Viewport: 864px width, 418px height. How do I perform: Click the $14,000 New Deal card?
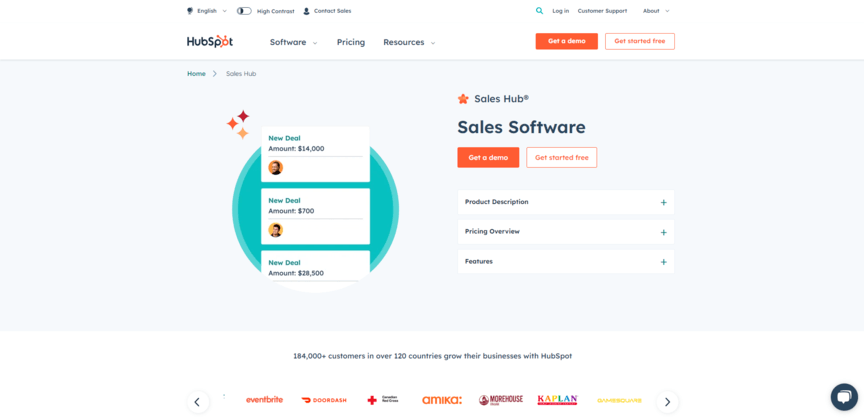tap(315, 154)
